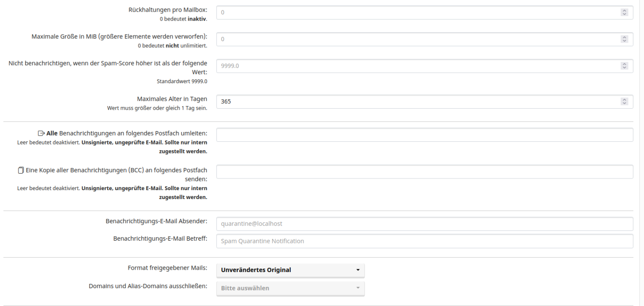644x306 pixels.
Task: Select the Spam-Score field showing 9999.0
Action: pos(416,66)
